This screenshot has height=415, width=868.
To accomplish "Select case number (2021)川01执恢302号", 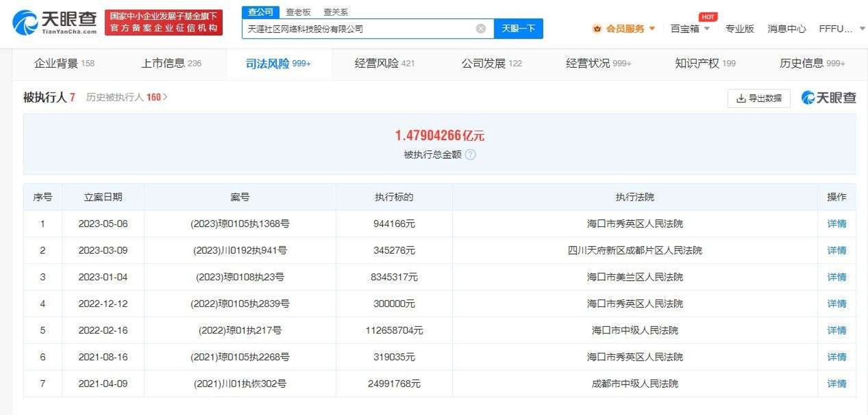I will point(240,383).
